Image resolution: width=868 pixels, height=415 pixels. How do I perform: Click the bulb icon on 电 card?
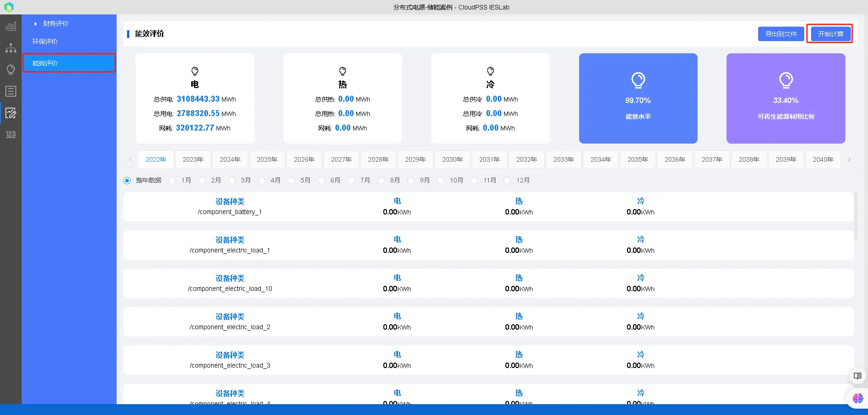point(195,71)
